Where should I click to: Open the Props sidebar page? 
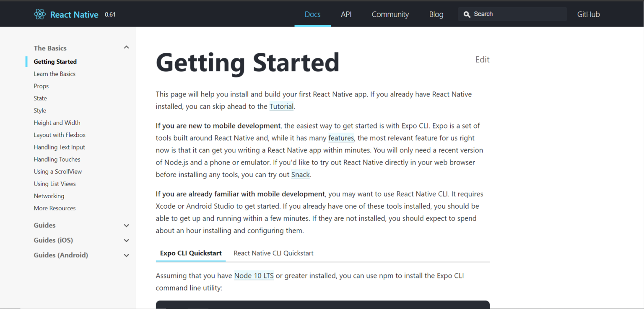pyautogui.click(x=41, y=86)
